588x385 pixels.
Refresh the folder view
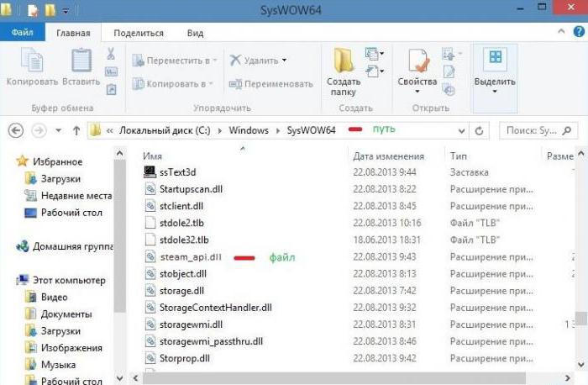pyautogui.click(x=479, y=131)
